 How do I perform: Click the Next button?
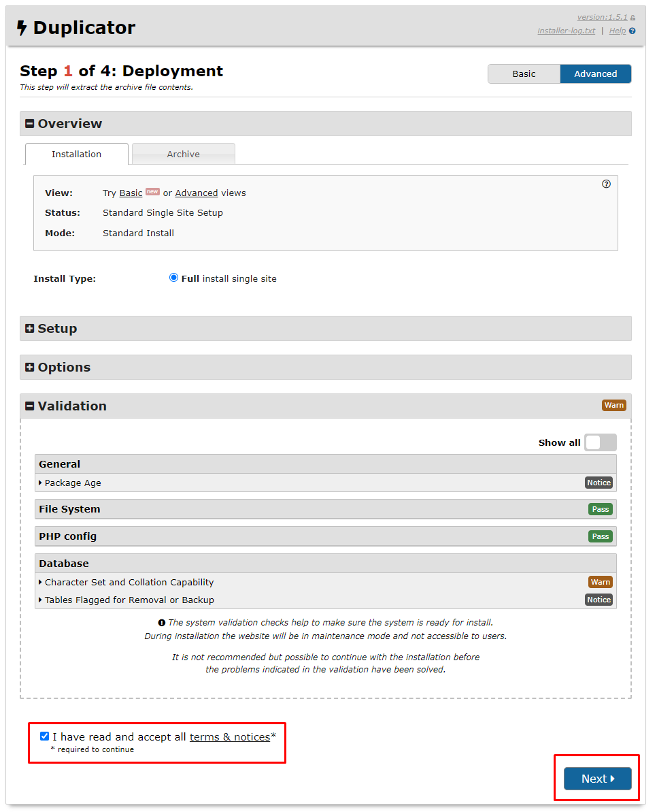[x=598, y=779]
